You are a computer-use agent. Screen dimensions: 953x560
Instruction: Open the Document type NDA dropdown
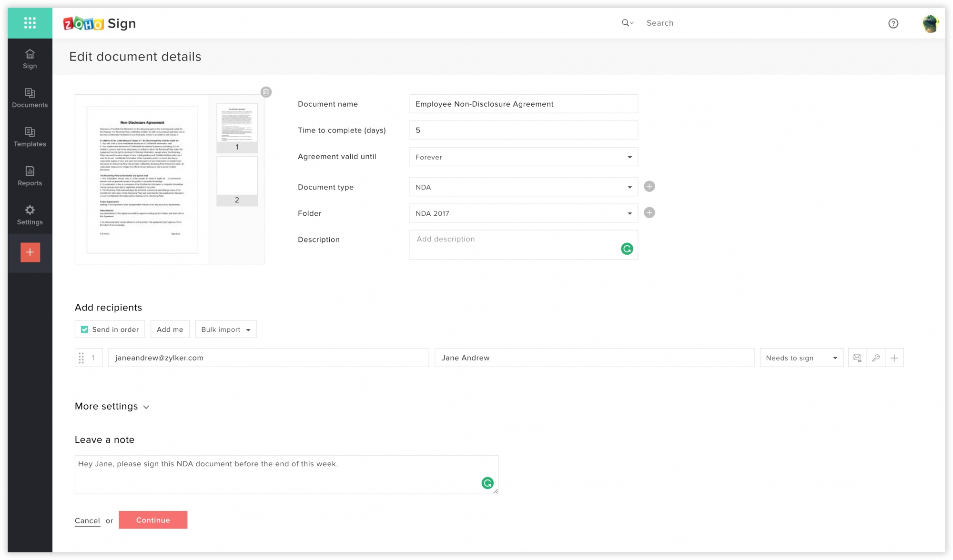point(524,187)
